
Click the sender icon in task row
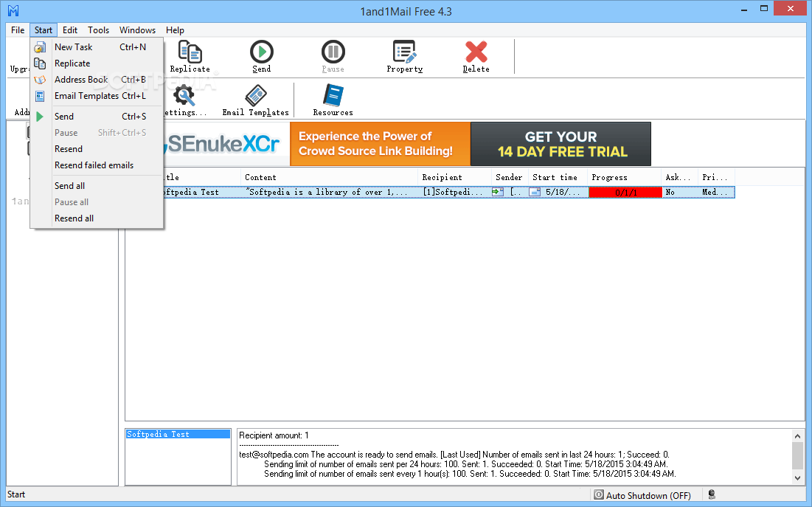pyautogui.click(x=498, y=192)
